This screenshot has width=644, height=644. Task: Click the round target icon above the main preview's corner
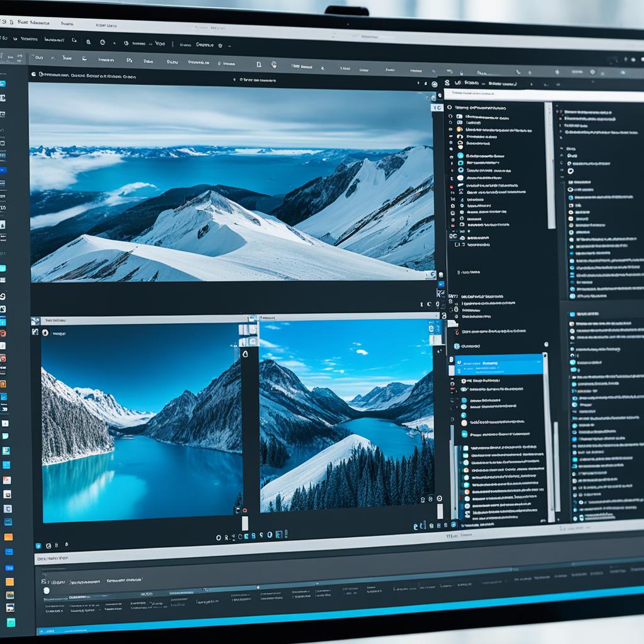[435, 85]
